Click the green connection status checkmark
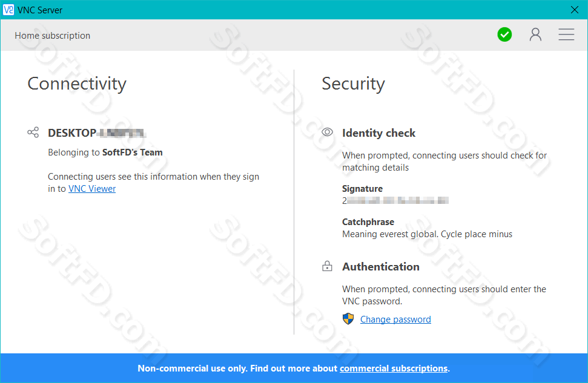The width and height of the screenshot is (588, 383). (x=504, y=35)
